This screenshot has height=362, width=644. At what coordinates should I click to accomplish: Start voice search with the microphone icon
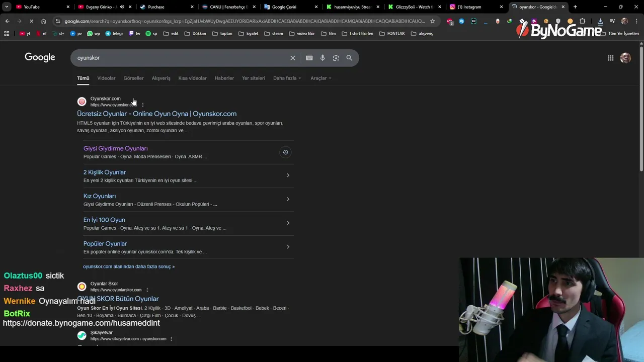coord(323,58)
